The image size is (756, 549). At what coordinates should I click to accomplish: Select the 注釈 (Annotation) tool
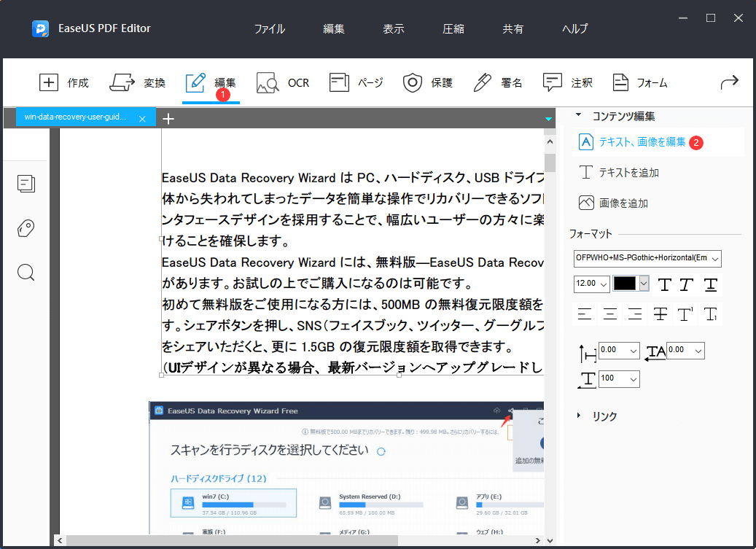tap(567, 82)
